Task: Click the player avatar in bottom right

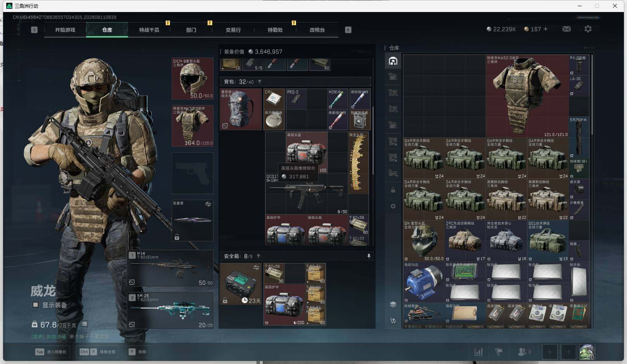Action: [x=587, y=352]
